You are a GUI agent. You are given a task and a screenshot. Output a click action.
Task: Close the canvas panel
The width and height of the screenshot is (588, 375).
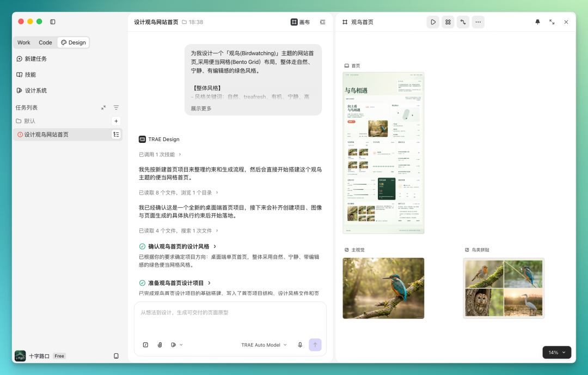point(566,22)
